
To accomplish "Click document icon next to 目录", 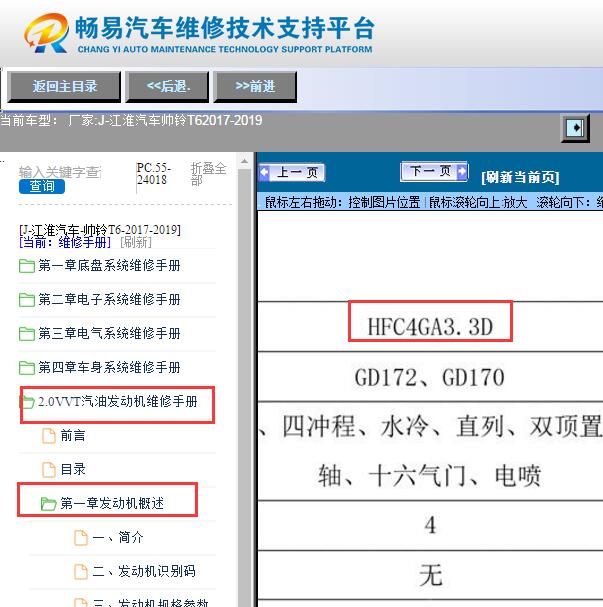I will pos(49,470).
